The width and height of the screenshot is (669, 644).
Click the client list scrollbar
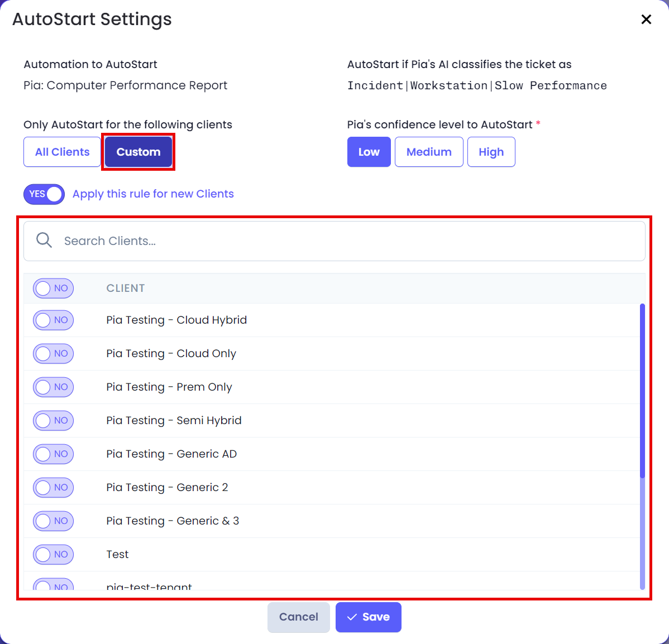tap(642, 391)
